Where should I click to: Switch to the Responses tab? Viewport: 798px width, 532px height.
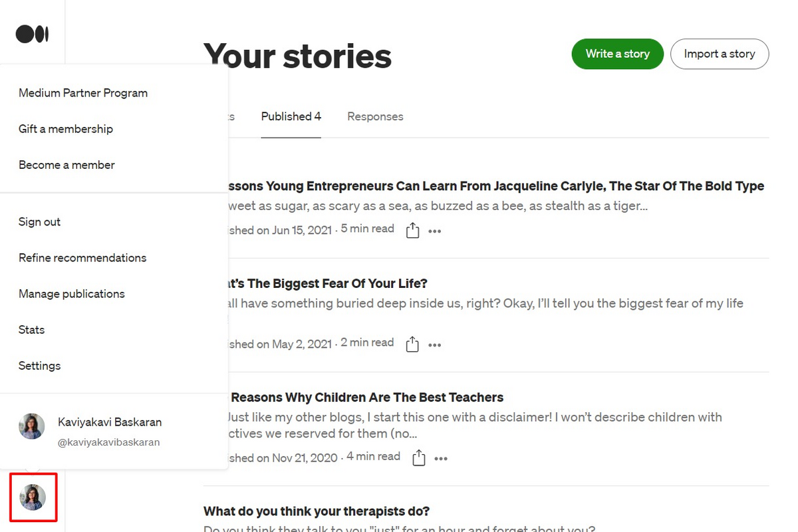[375, 116]
